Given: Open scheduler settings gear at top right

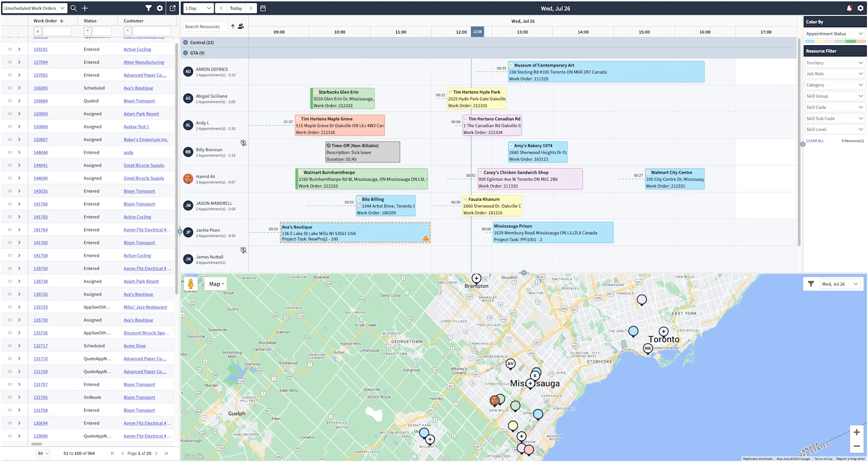Looking at the screenshot, I should click(x=860, y=8).
